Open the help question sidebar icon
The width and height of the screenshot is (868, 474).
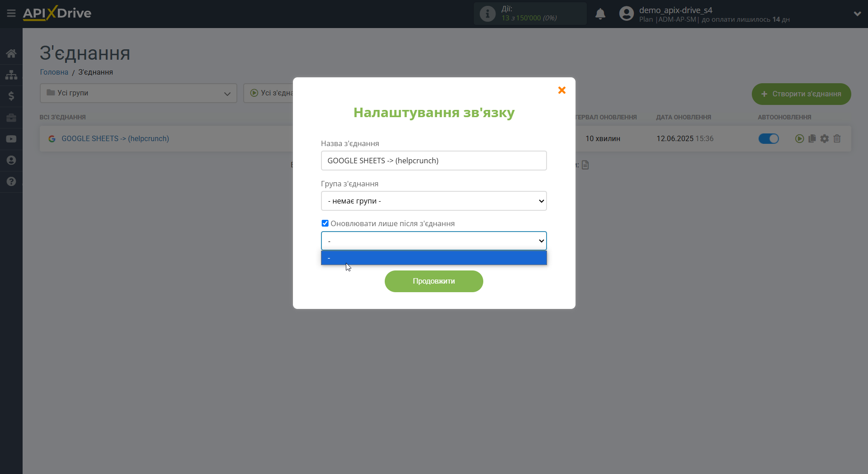11,181
